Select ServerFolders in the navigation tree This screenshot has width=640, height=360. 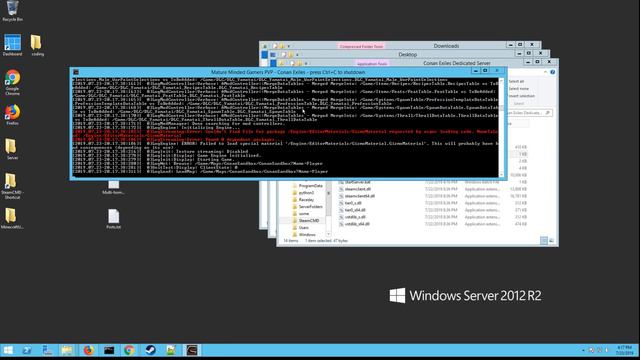point(307,207)
